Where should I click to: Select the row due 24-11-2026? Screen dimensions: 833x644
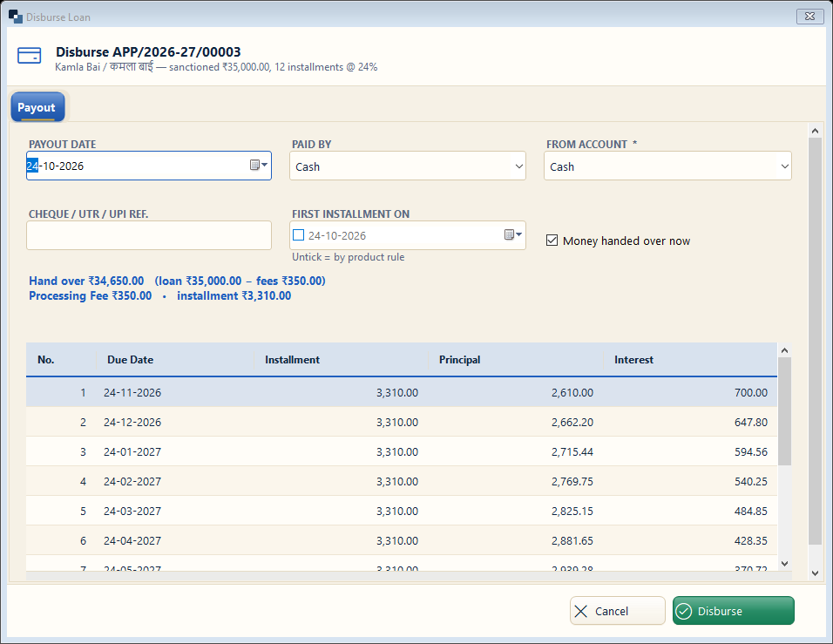point(402,392)
